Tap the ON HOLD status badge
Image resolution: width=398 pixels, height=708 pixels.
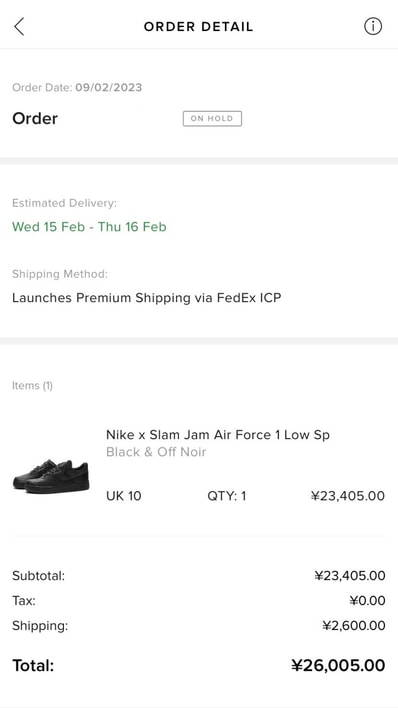coord(212,119)
